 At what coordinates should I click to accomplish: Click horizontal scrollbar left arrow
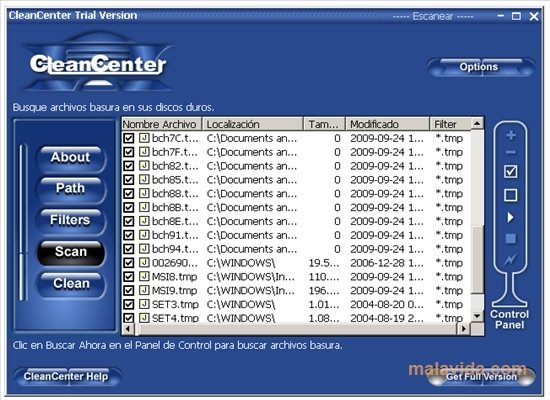click(128, 329)
